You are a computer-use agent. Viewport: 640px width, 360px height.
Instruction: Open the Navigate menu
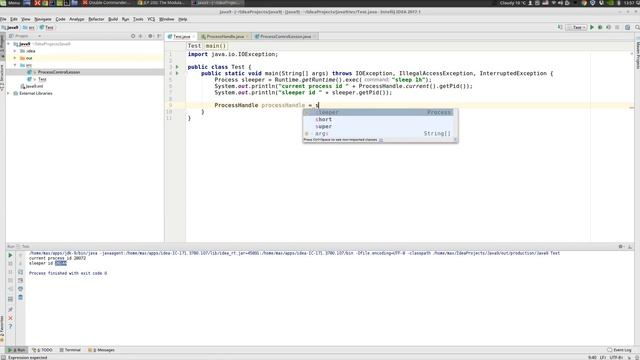click(43, 19)
